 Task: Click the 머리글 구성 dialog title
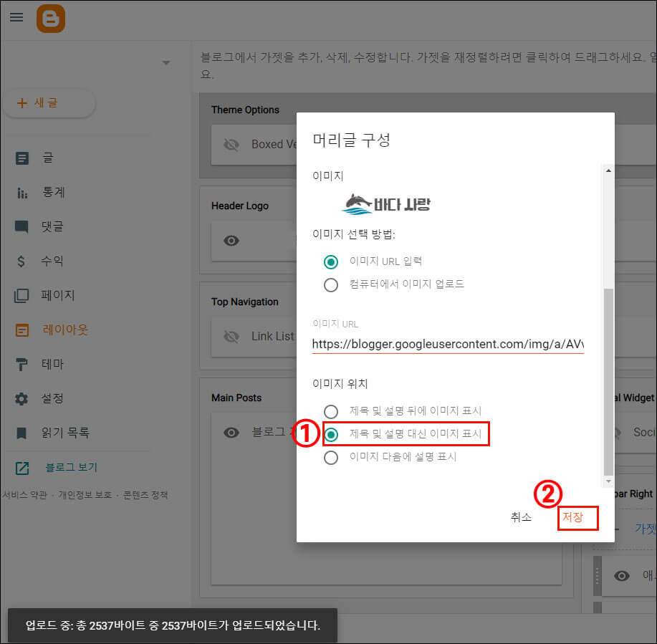click(x=352, y=140)
